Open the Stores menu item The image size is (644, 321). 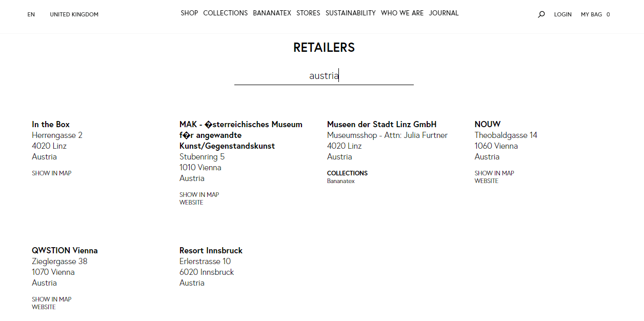[x=308, y=13]
